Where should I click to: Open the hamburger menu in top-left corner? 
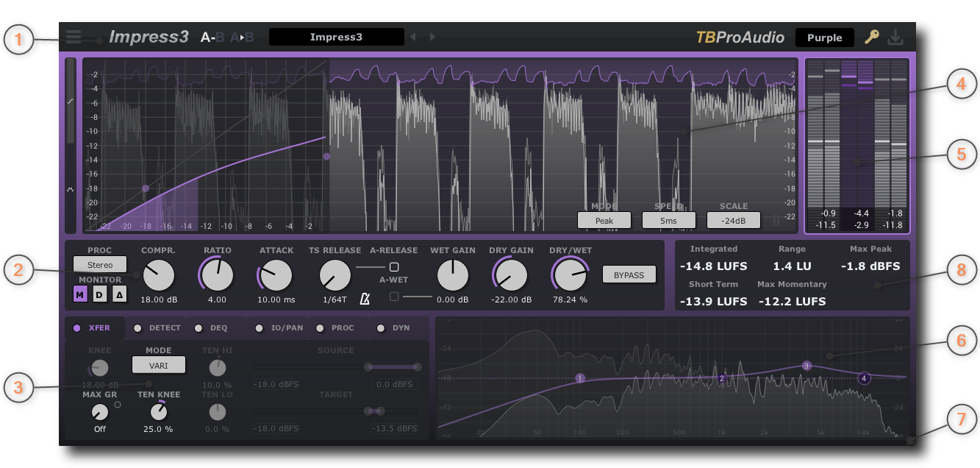74,36
